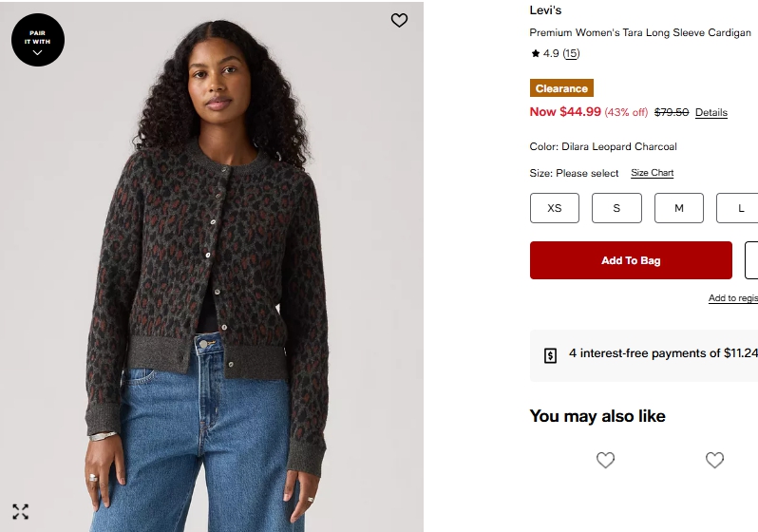Click the heart icon on product image
This screenshot has width=758, height=532.
pos(399,20)
